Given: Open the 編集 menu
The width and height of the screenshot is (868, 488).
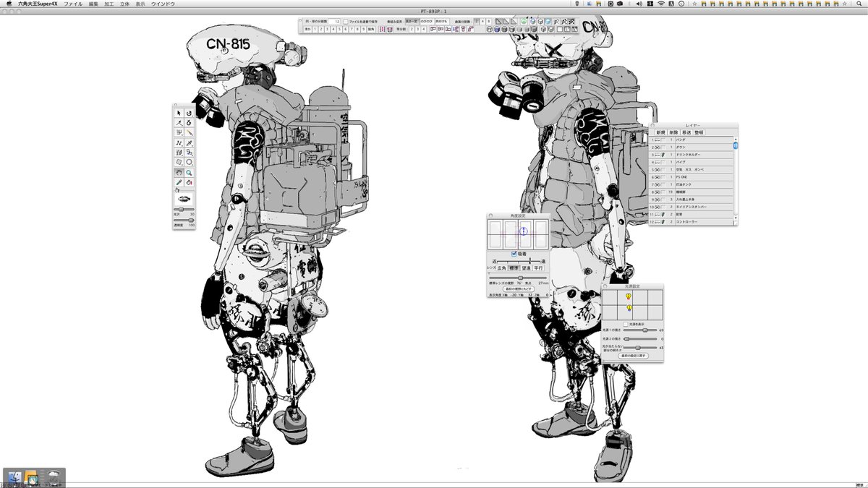Looking at the screenshot, I should click(x=93, y=4).
